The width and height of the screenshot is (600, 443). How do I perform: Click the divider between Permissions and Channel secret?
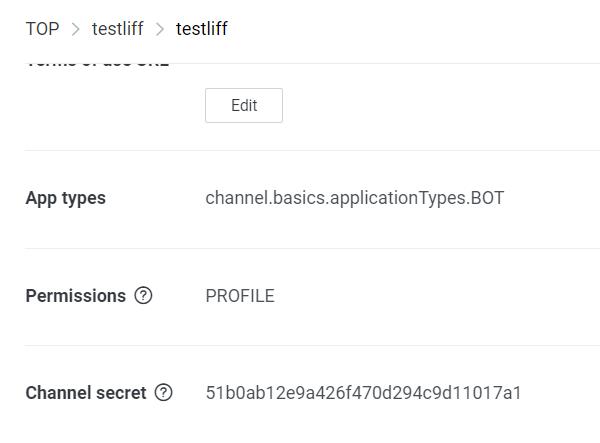coord(312,345)
